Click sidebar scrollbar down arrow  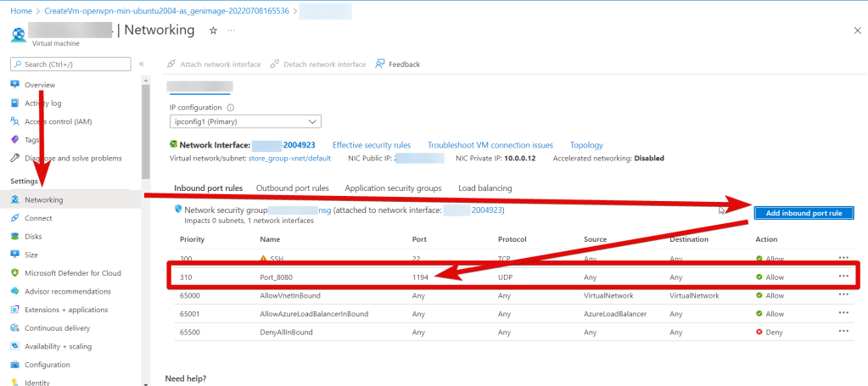click(145, 383)
